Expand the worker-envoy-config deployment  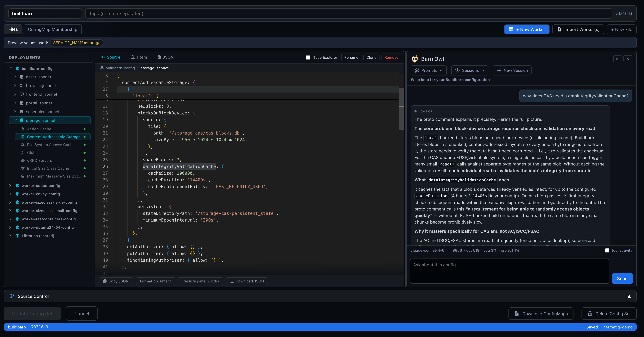(10, 194)
